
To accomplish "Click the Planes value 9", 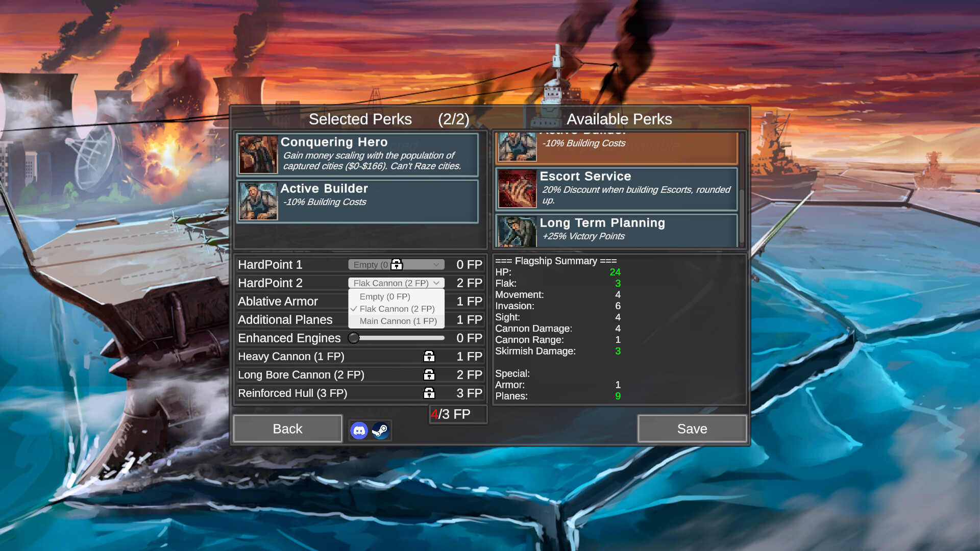I will [x=618, y=396].
